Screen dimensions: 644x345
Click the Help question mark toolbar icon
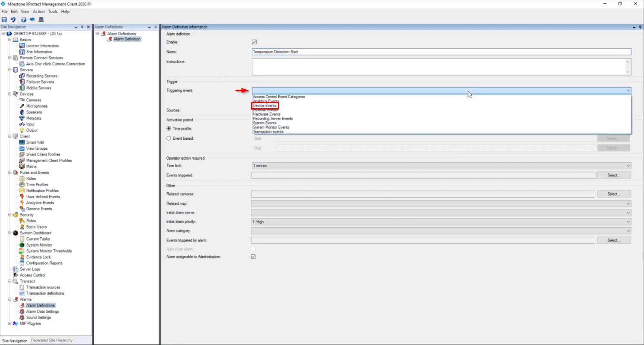coord(23,20)
